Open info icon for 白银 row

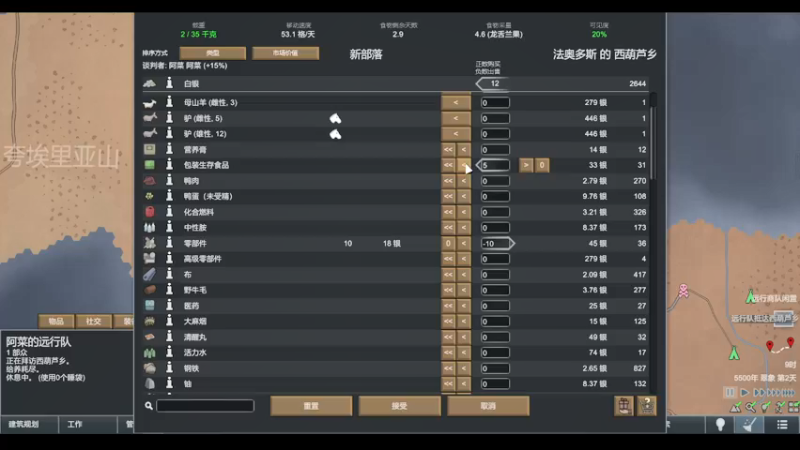click(x=169, y=83)
